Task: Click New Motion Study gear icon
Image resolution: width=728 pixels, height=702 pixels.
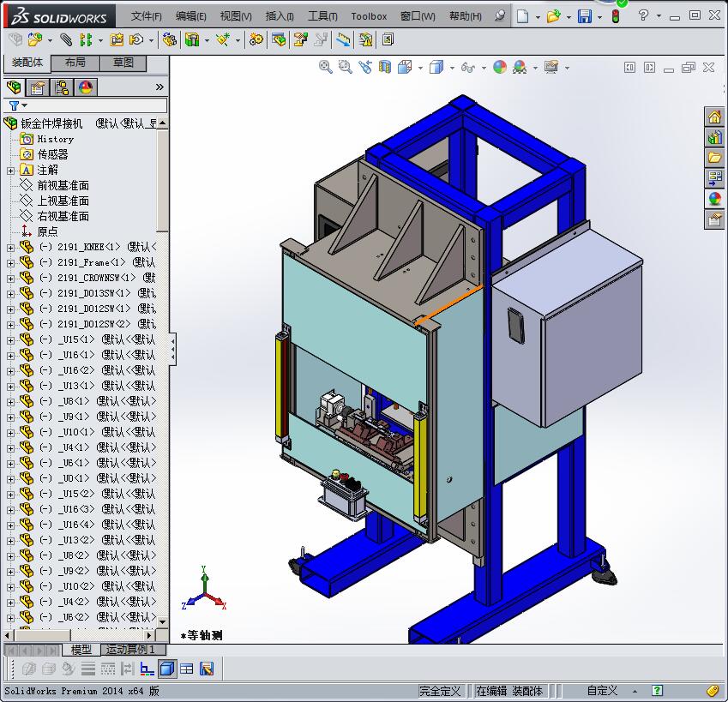Action: coord(256,40)
